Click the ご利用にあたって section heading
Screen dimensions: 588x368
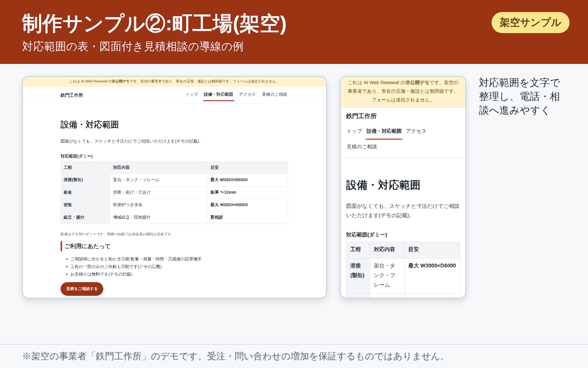tap(87, 246)
